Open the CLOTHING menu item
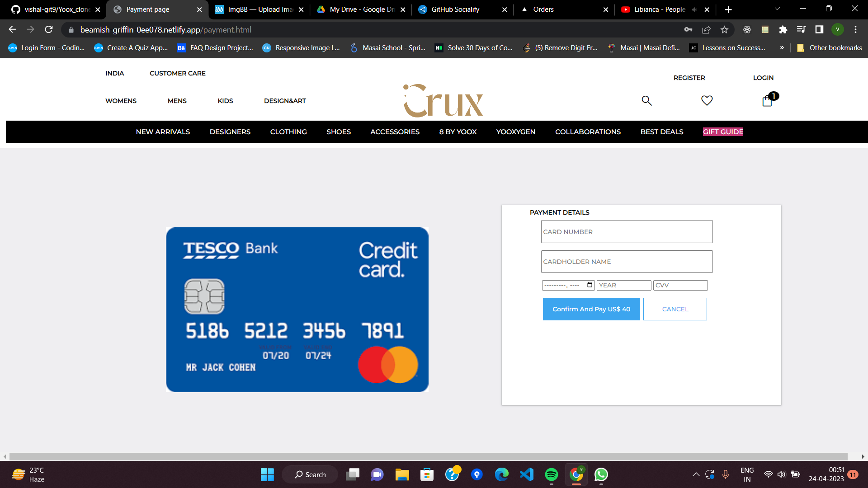The width and height of the screenshot is (868, 488). (x=288, y=132)
